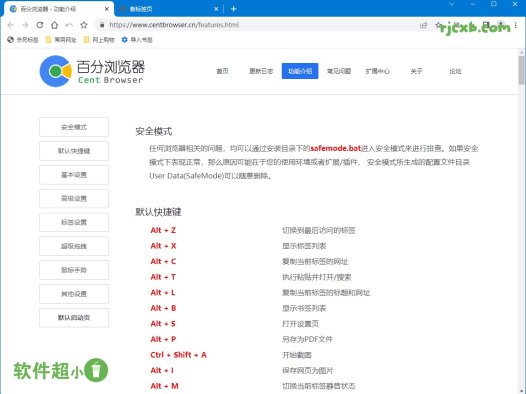This screenshot has height=394, width=526.
Task: Click the Cent Browser logo
Action: click(x=92, y=71)
